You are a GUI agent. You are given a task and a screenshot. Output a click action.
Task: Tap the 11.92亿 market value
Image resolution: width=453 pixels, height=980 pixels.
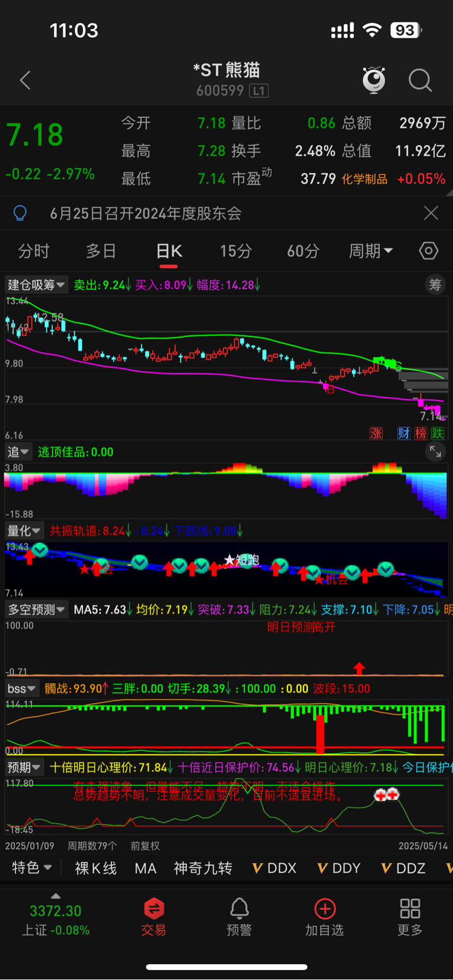point(421,150)
